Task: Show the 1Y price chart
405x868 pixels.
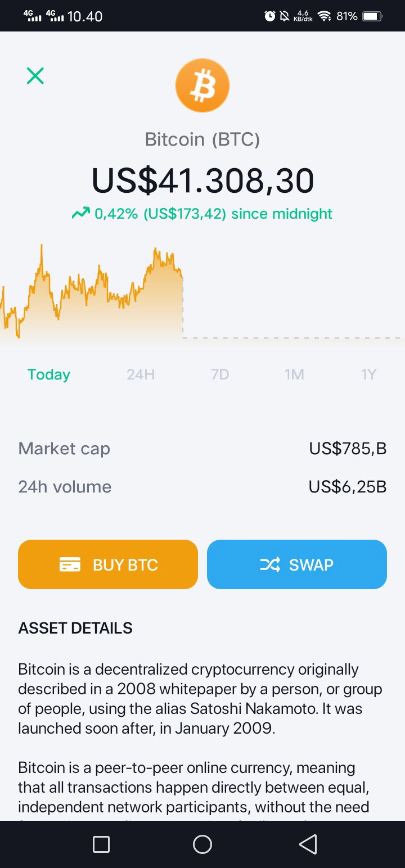Action: point(368,374)
